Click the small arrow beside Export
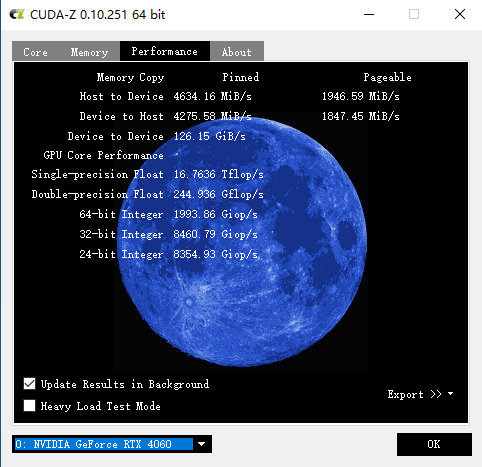482x467 pixels. click(450, 394)
